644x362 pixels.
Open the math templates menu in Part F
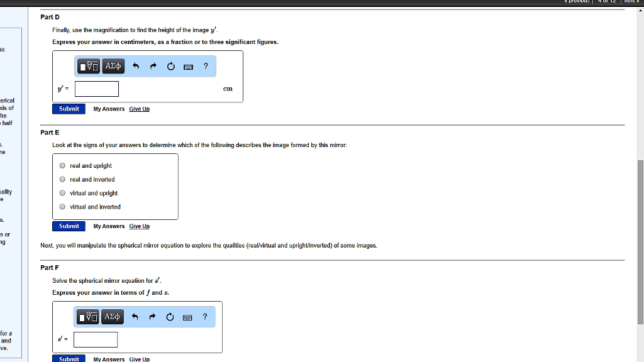87,317
